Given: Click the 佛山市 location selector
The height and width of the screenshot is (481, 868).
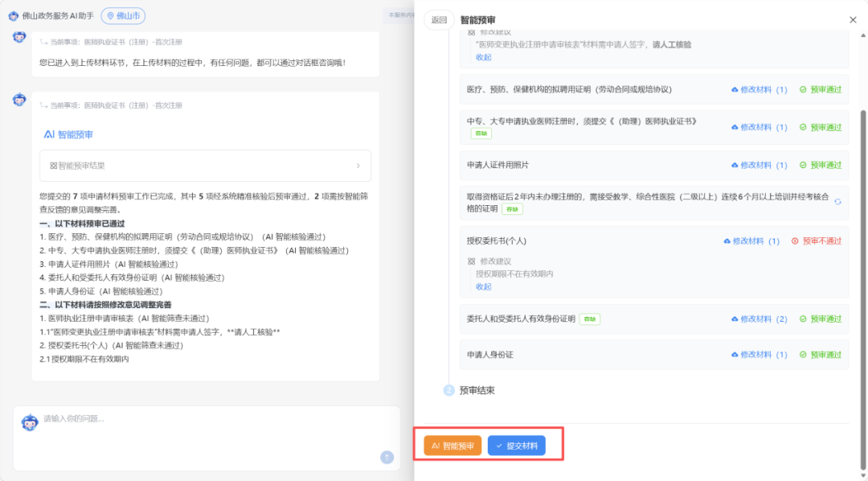Looking at the screenshot, I should [123, 16].
